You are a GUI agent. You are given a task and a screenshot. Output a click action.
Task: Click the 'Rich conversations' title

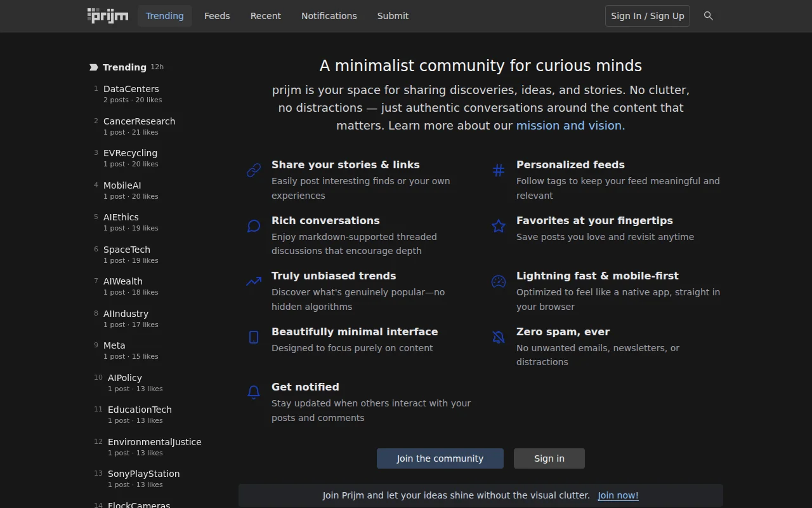coord(325,220)
